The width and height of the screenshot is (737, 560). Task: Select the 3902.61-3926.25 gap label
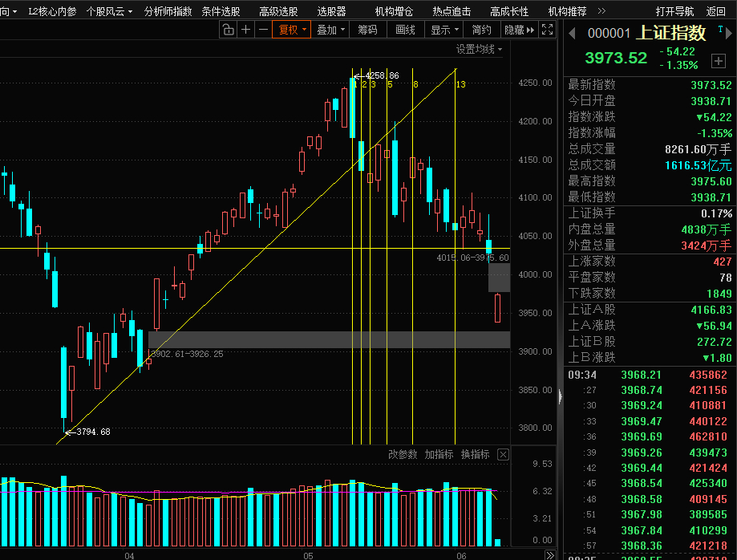click(x=187, y=354)
